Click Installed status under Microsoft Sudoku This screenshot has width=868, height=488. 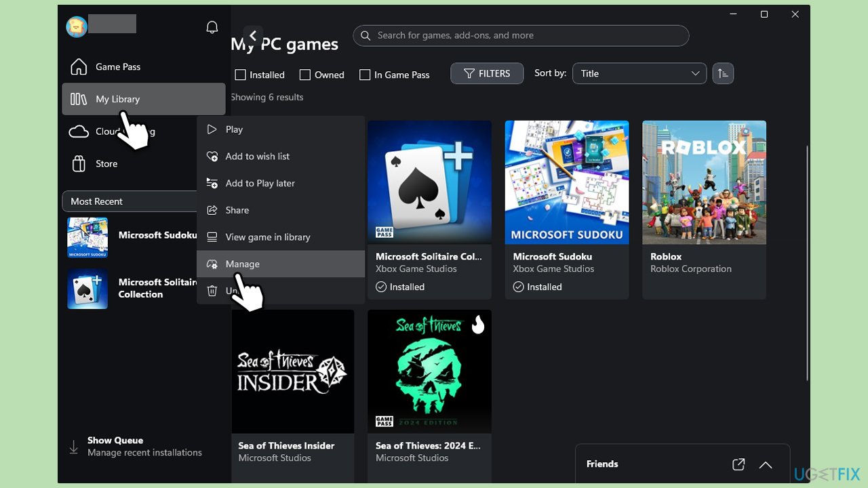[x=537, y=287]
